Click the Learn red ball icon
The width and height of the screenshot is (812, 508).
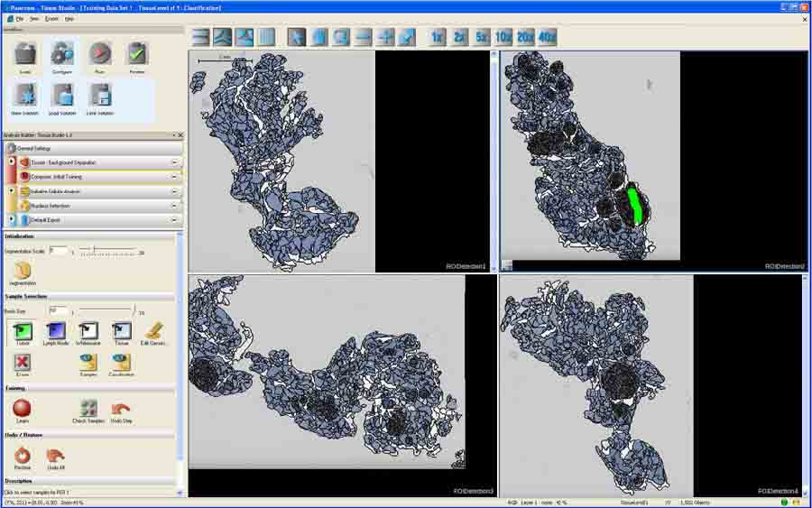point(22,409)
